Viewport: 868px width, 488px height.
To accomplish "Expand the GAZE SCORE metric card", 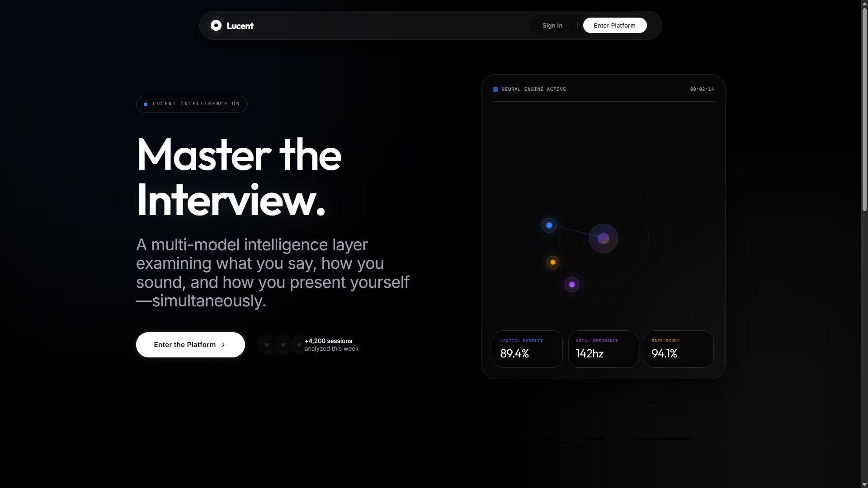I will pyautogui.click(x=678, y=349).
